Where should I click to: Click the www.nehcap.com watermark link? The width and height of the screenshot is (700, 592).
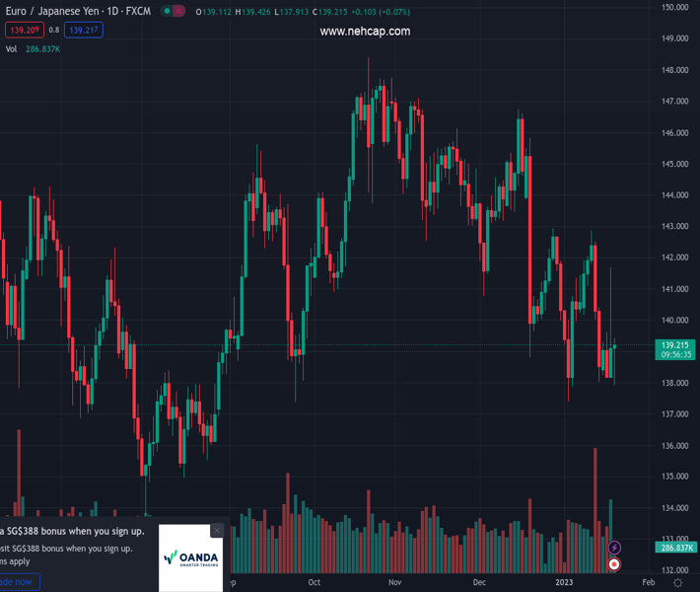tap(365, 32)
